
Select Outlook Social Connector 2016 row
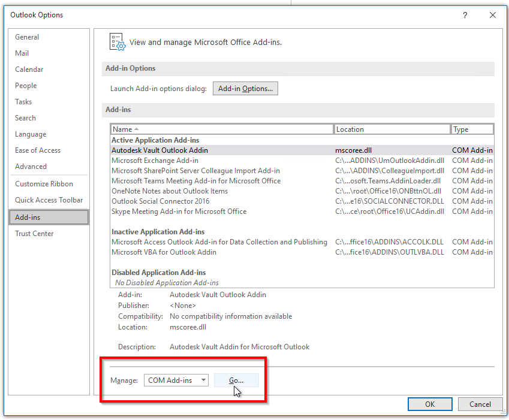click(x=302, y=201)
